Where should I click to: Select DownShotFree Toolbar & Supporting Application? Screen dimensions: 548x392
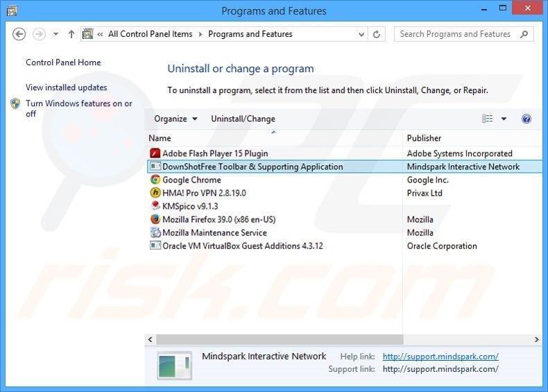[x=345, y=167]
